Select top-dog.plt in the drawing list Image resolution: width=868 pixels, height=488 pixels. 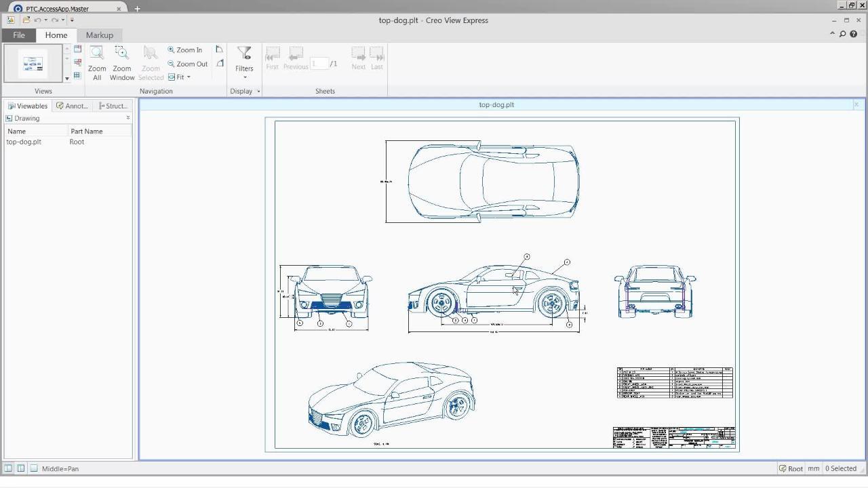point(24,142)
